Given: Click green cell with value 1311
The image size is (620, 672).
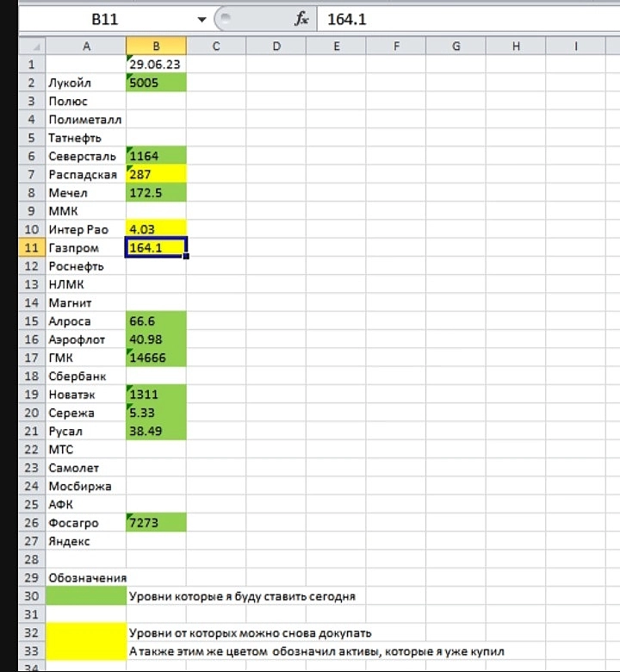Looking at the screenshot, I should point(156,395).
